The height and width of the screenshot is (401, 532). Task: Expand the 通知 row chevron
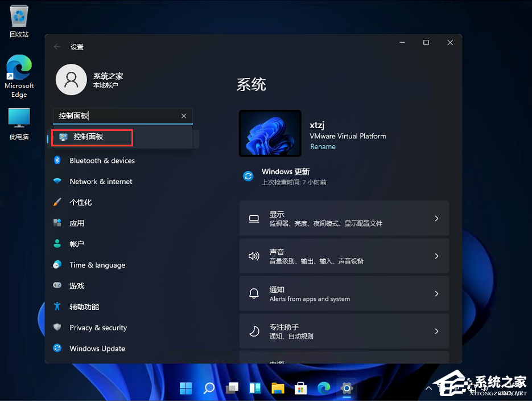(436, 293)
